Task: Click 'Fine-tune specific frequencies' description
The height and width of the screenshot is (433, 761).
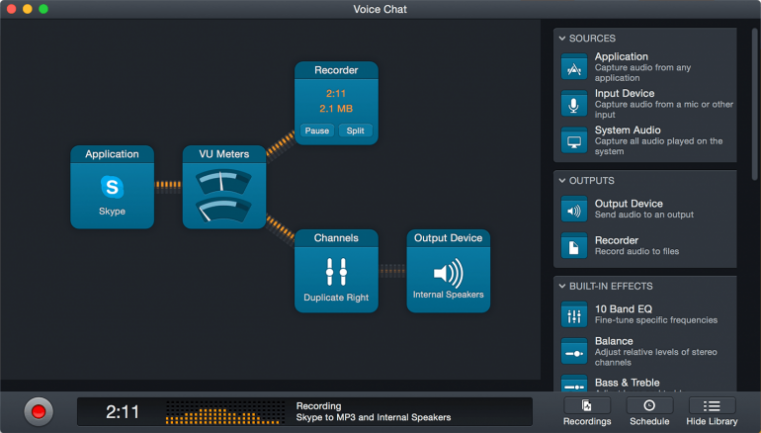Action: coord(656,320)
